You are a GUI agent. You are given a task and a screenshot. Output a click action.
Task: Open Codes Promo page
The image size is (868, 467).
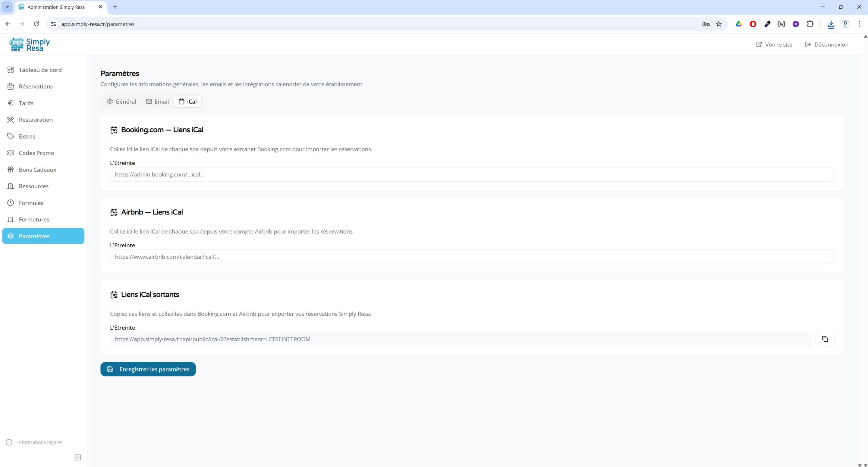click(36, 153)
